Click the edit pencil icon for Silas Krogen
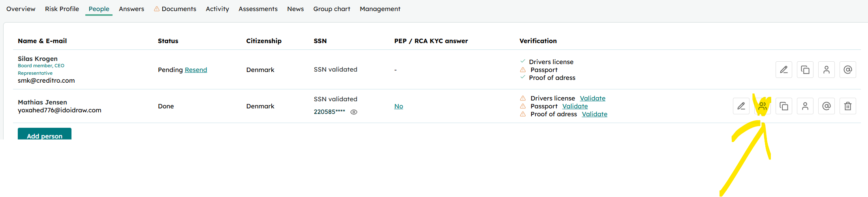Viewport: 868px width, 197px height. 784,70
